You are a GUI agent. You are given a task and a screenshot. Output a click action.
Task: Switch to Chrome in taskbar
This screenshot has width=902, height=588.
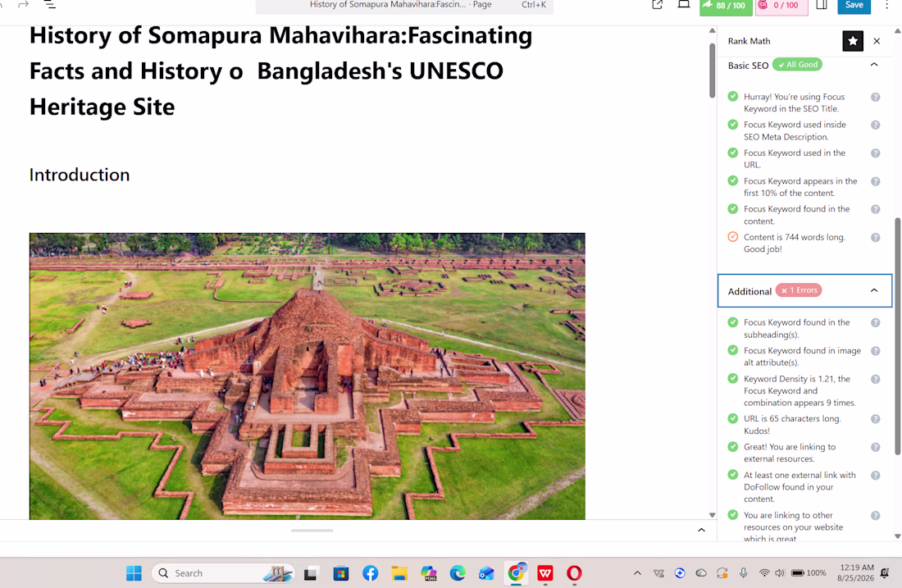tap(517, 573)
